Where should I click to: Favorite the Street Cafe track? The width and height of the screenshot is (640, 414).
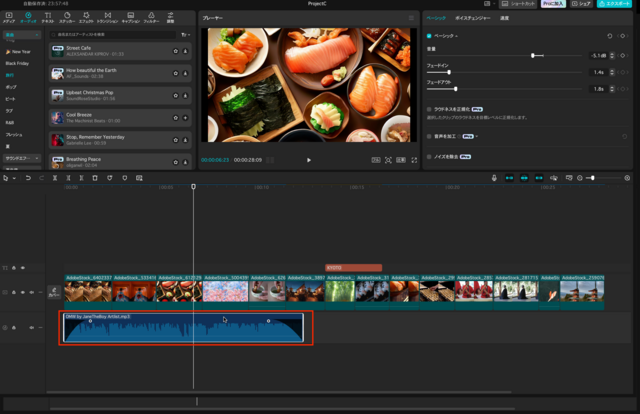click(x=176, y=51)
